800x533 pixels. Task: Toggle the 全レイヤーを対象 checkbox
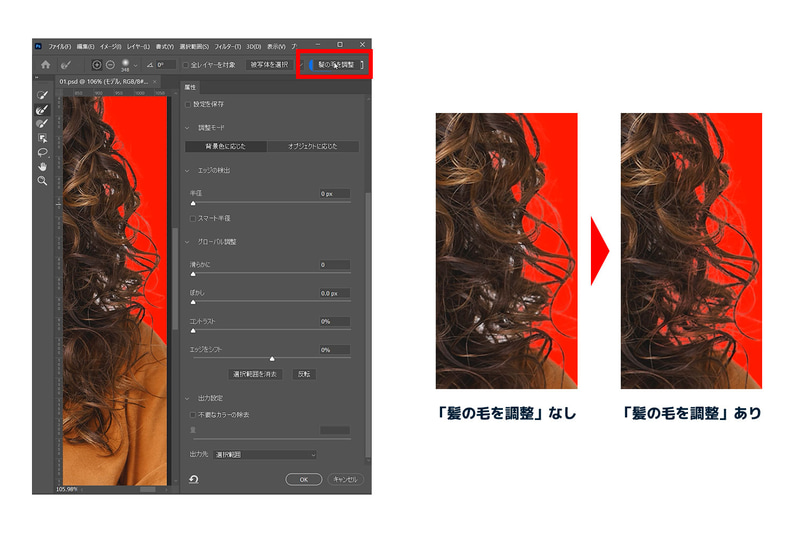tap(186, 65)
